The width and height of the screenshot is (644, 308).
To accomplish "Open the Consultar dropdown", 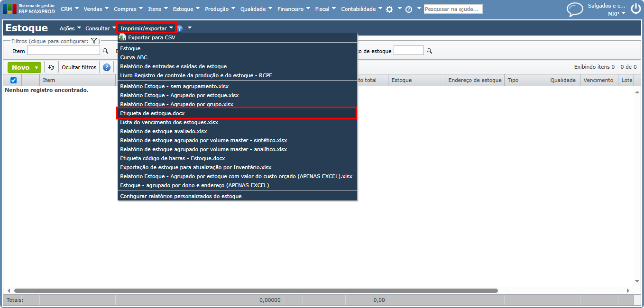I will coord(101,28).
